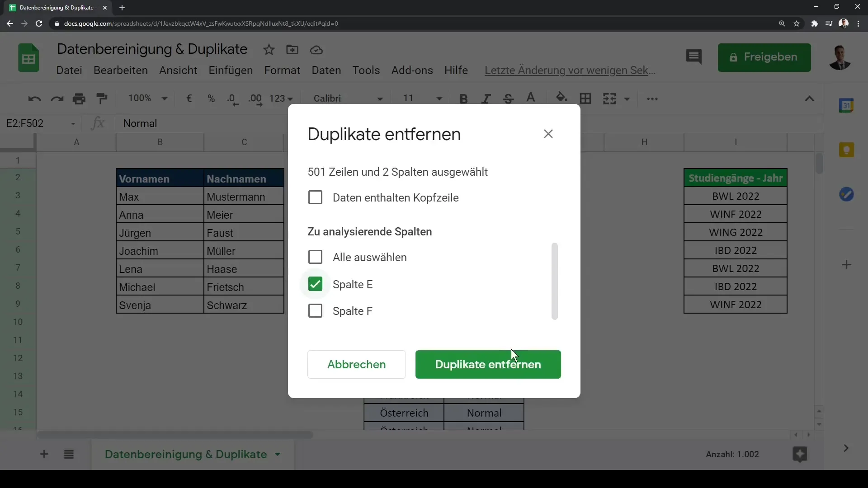Open the text color tool

[x=531, y=98]
